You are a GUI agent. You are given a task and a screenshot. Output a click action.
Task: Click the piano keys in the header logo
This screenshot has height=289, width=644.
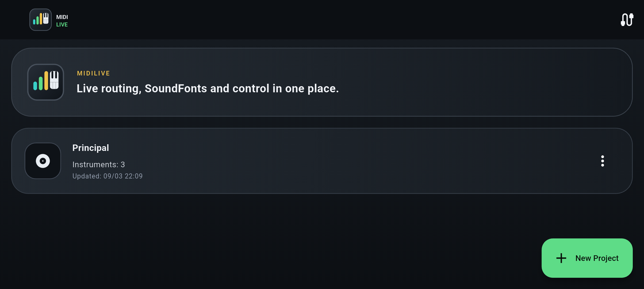pyautogui.click(x=46, y=18)
